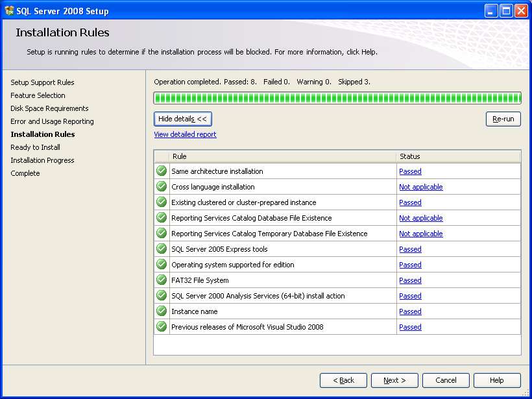Click 'Operating system supported for edition' text
This screenshot has width=532, height=399.
233,265
